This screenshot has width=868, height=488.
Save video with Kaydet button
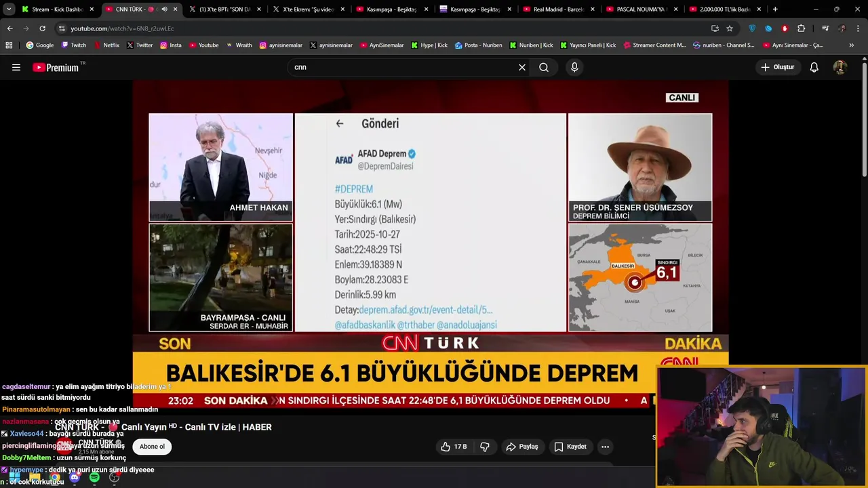click(x=570, y=447)
